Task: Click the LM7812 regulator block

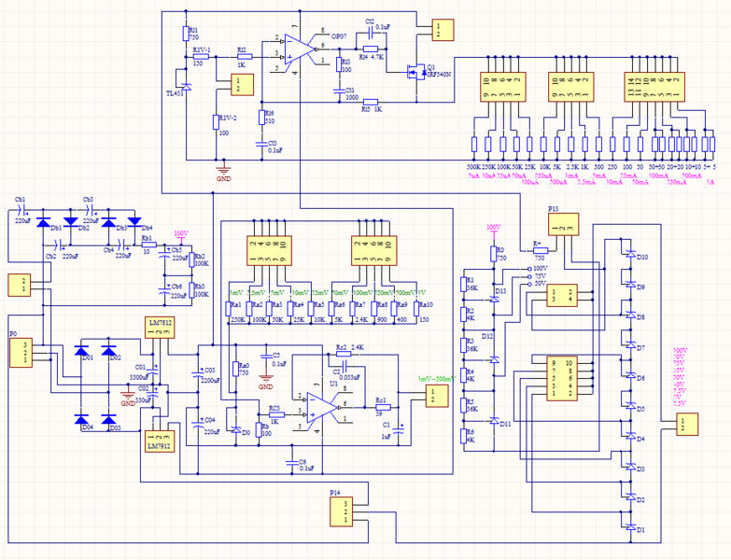Action: [x=160, y=327]
